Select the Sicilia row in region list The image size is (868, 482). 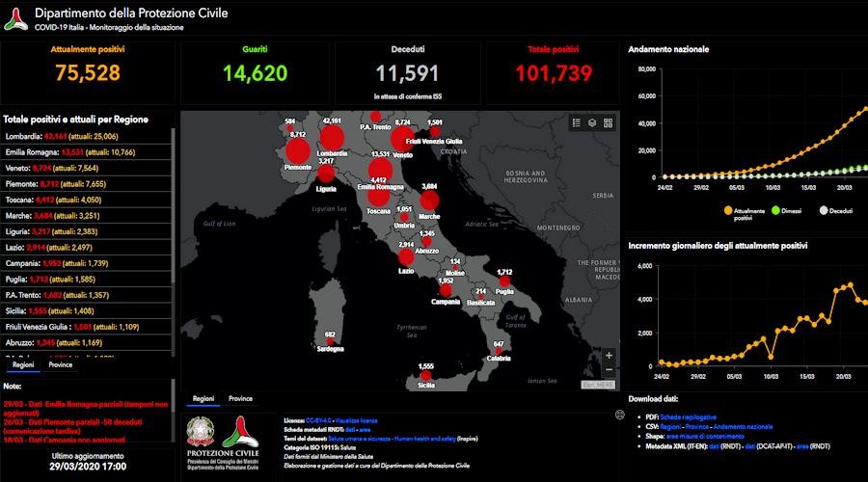(86, 311)
